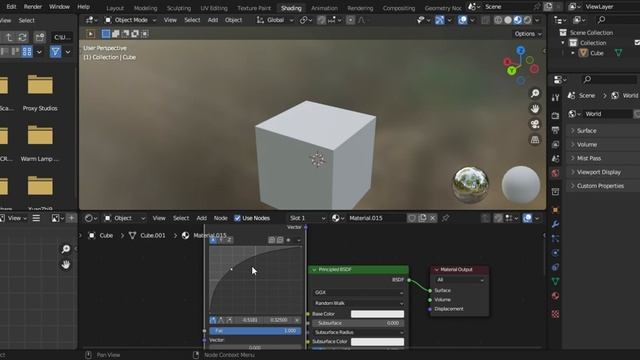Open the viewport Object menu

pyautogui.click(x=233, y=20)
